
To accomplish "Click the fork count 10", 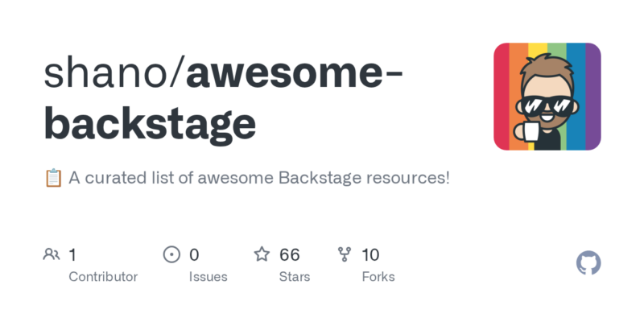I will [x=370, y=255].
